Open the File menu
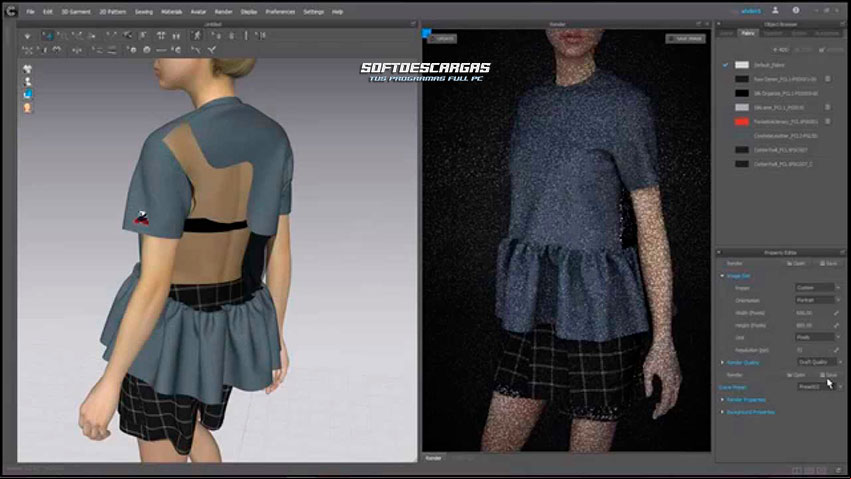851x479 pixels. point(30,11)
